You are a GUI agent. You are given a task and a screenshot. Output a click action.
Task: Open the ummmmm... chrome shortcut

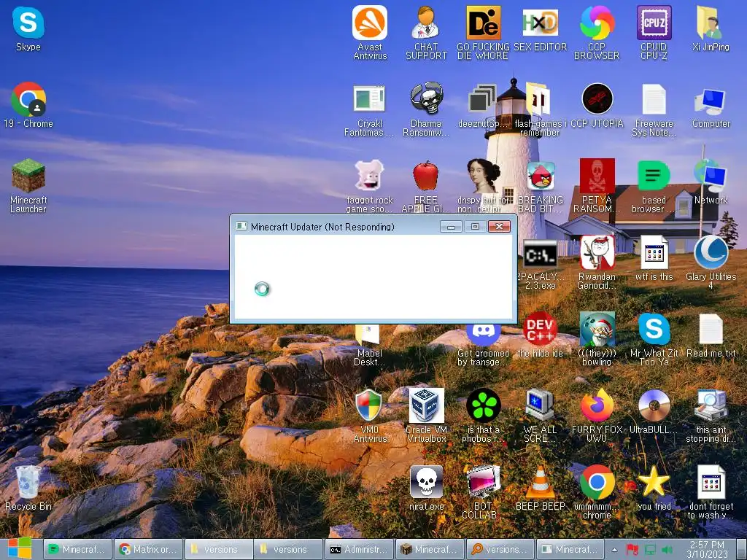pyautogui.click(x=597, y=492)
